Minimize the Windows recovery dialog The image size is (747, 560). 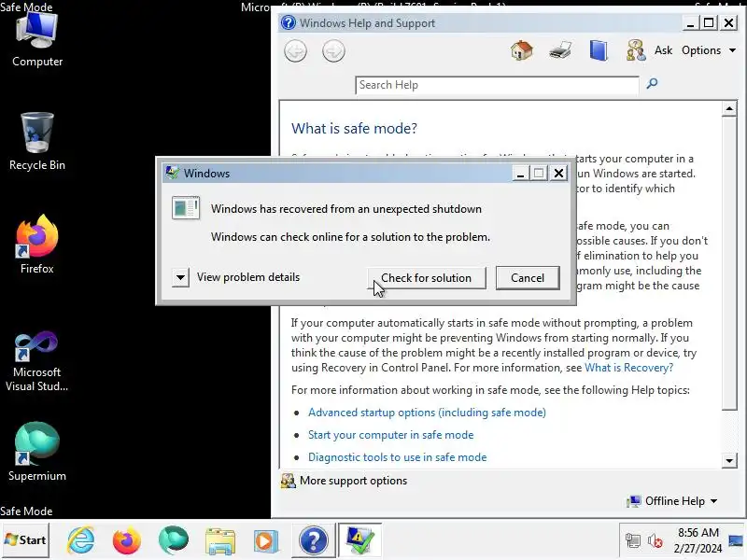tap(520, 173)
